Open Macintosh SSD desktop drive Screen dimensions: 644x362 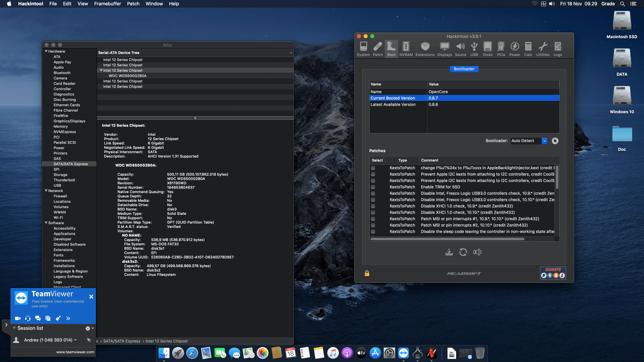pyautogui.click(x=622, y=25)
